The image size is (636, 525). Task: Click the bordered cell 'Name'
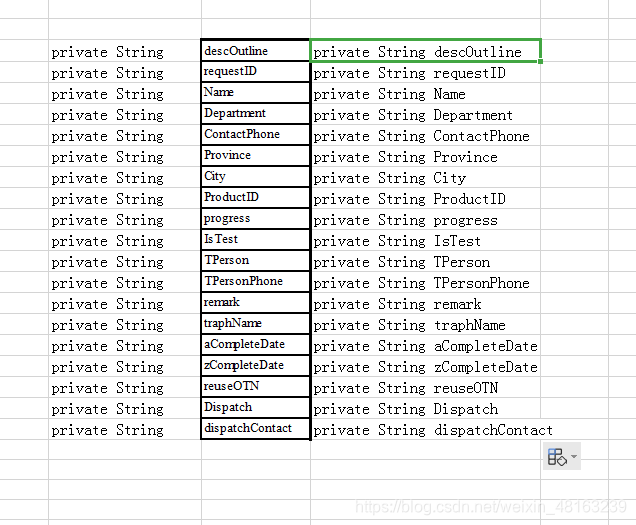pos(256,93)
